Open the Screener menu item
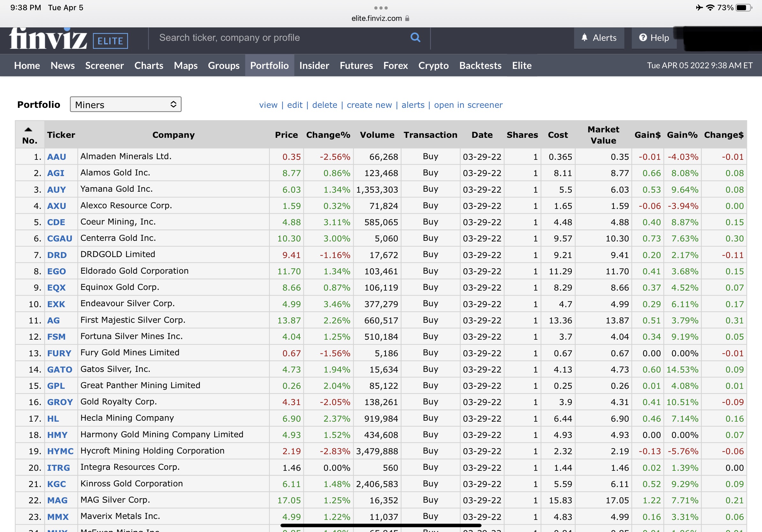This screenshot has width=762, height=532. click(x=104, y=66)
